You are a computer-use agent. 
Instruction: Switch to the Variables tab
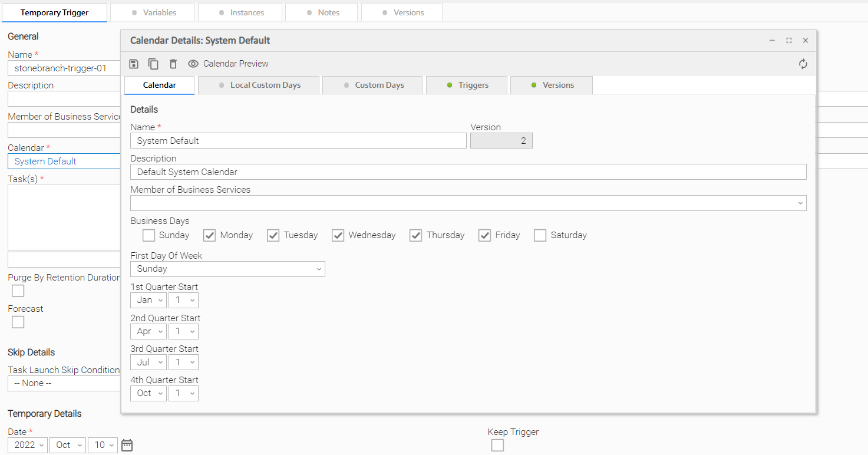(154, 12)
